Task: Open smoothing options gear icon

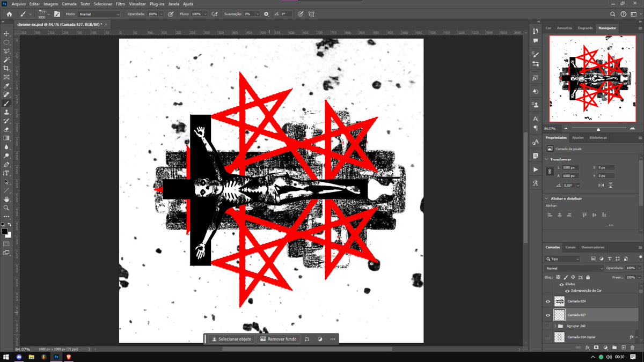Action: click(266, 14)
